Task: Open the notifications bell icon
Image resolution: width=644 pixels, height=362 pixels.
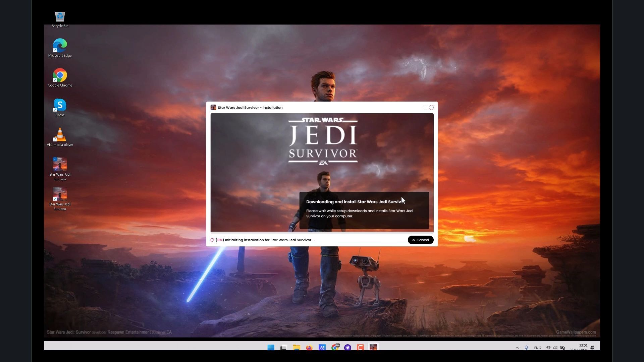Action: [592, 348]
